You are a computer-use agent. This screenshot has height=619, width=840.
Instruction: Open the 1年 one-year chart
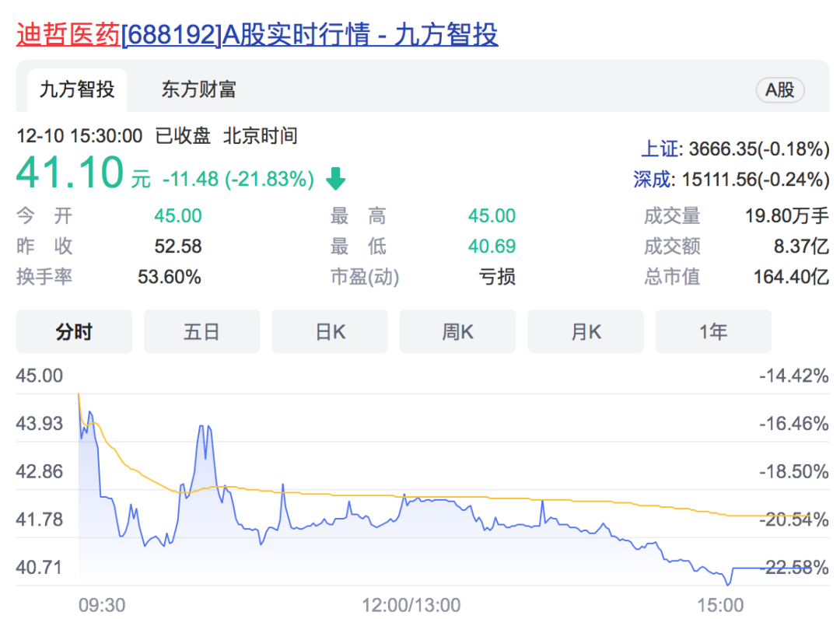713,330
